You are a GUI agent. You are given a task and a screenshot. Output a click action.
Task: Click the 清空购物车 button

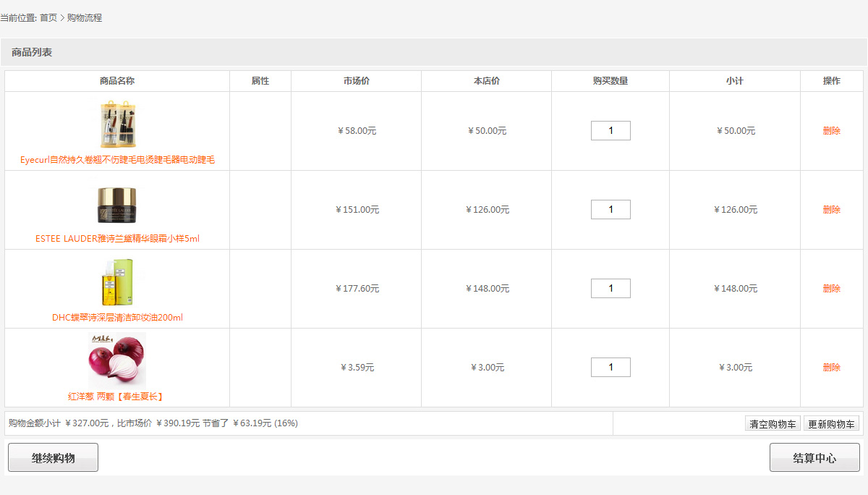point(773,424)
